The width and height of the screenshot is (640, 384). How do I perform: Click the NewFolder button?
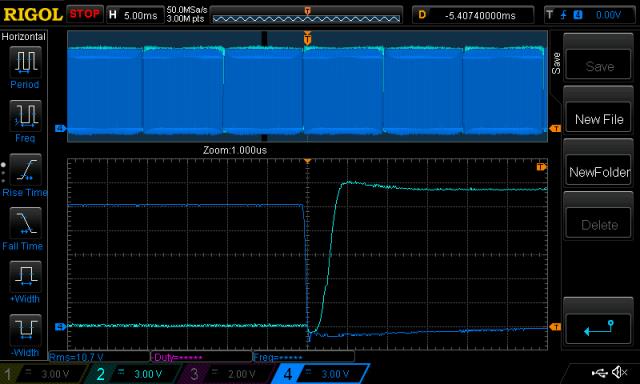click(599, 172)
